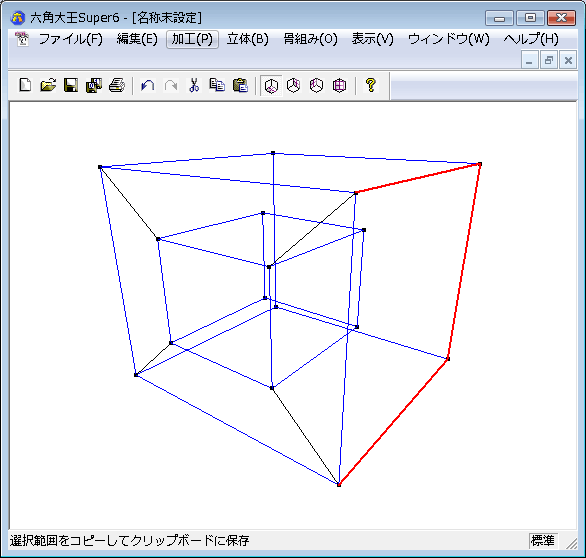Toggle the second polyhedron display mode button
This screenshot has width=586, height=558.
click(x=294, y=85)
